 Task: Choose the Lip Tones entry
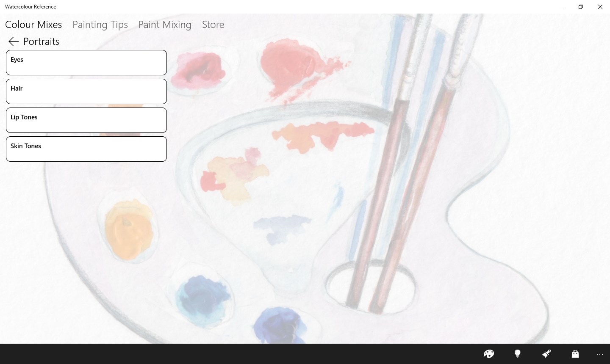click(x=86, y=120)
